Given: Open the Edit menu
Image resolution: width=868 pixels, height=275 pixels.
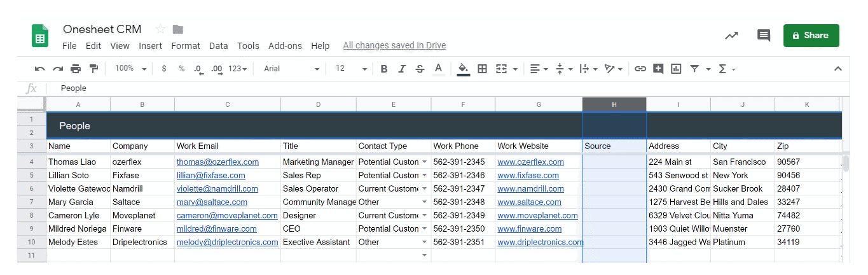Looking at the screenshot, I should pyautogui.click(x=93, y=46).
